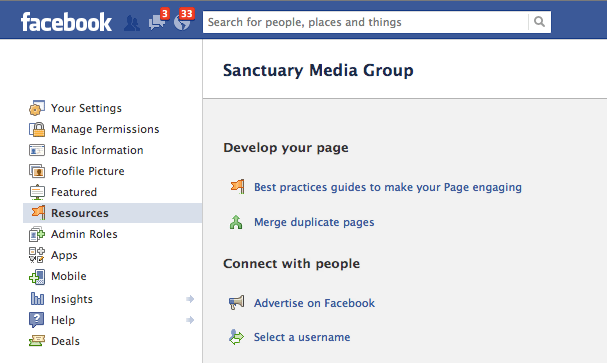Click the search magnifier button
The width and height of the screenshot is (607, 363).
point(539,22)
